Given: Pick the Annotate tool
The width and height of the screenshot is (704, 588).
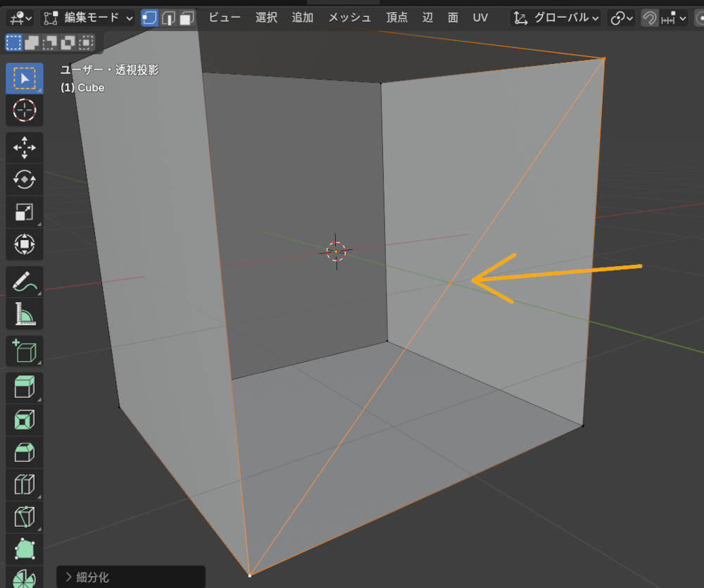Looking at the screenshot, I should point(25,282).
